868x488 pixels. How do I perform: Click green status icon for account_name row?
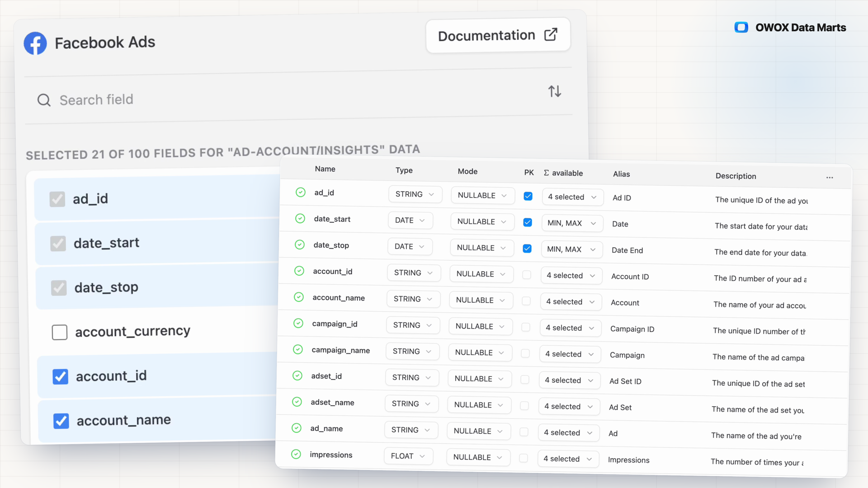tap(299, 297)
